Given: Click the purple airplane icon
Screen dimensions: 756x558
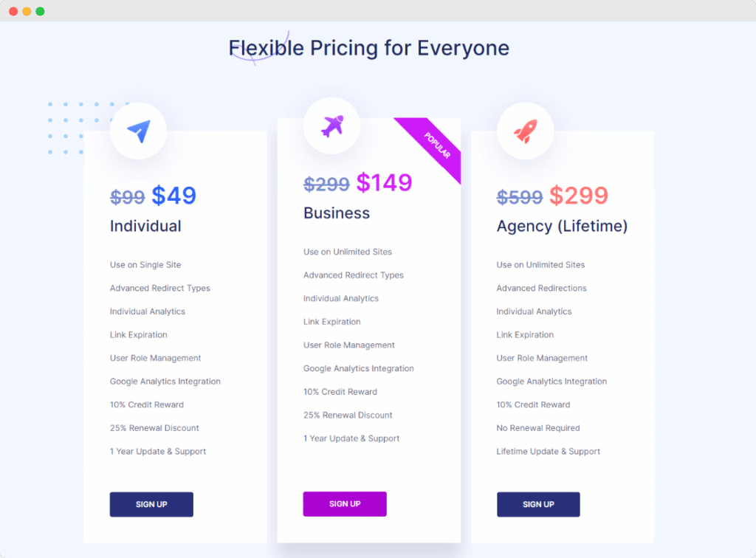Looking at the screenshot, I should pos(332,126).
